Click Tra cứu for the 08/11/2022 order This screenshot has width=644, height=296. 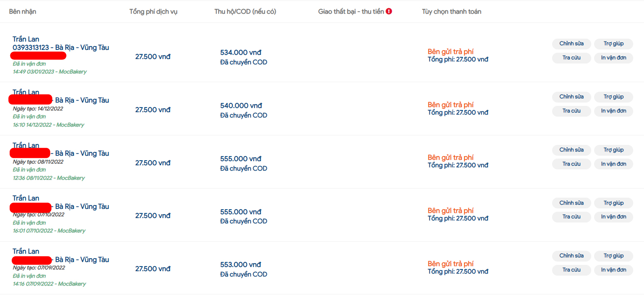click(x=571, y=164)
